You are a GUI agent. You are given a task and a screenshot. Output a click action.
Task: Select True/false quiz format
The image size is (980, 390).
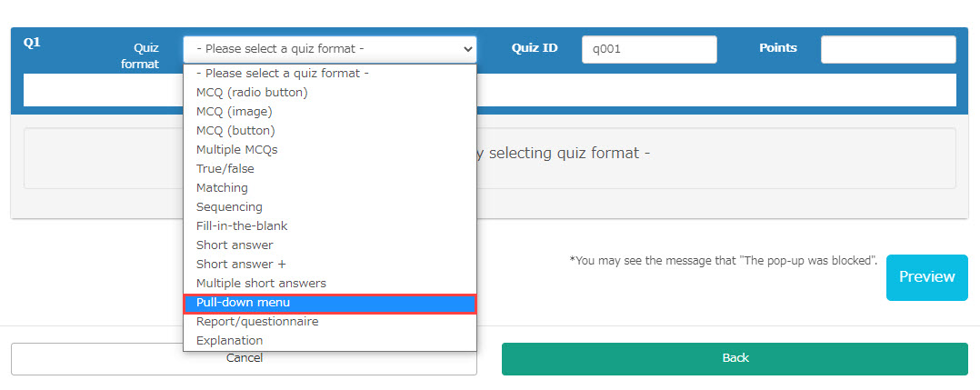coord(225,169)
